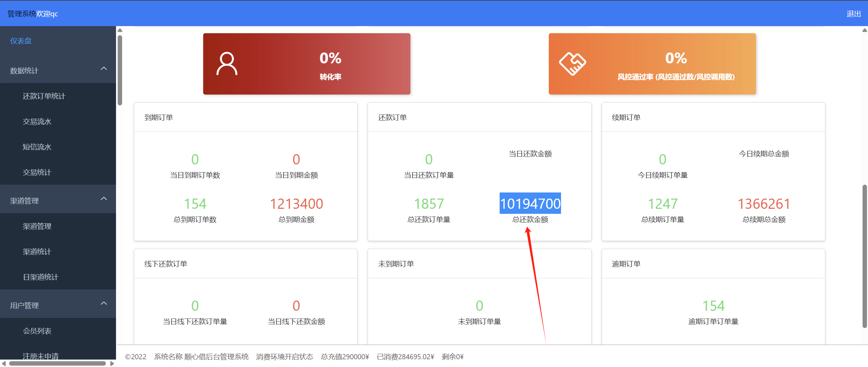The height and width of the screenshot is (367, 868).
Task: Open 短信流水 sidebar entry
Action: click(37, 147)
